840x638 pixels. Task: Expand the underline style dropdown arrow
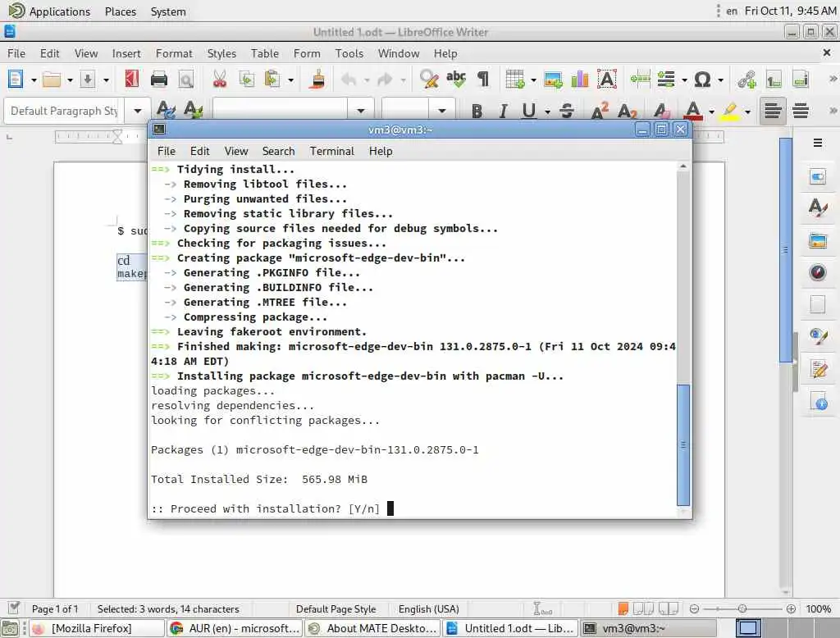point(547,112)
